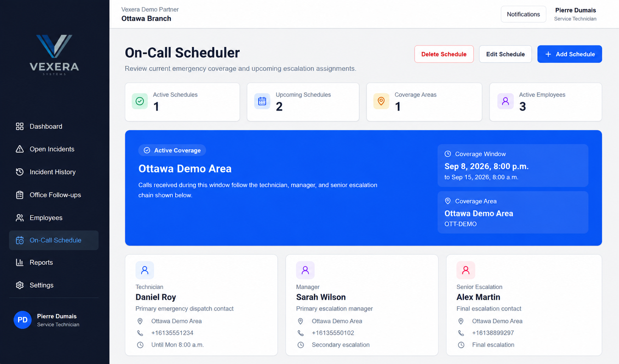Select On-Call Schedule in the sidebar
Screen dimensions: 619x364
pyautogui.click(x=54, y=240)
